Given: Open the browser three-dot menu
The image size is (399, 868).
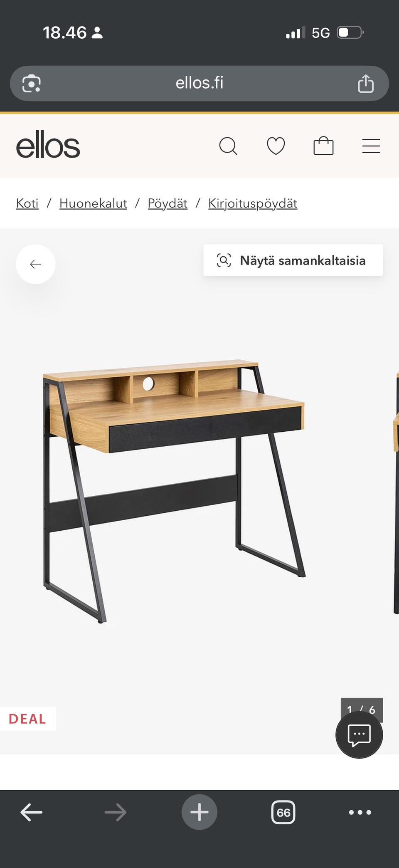Looking at the screenshot, I should coord(360,812).
